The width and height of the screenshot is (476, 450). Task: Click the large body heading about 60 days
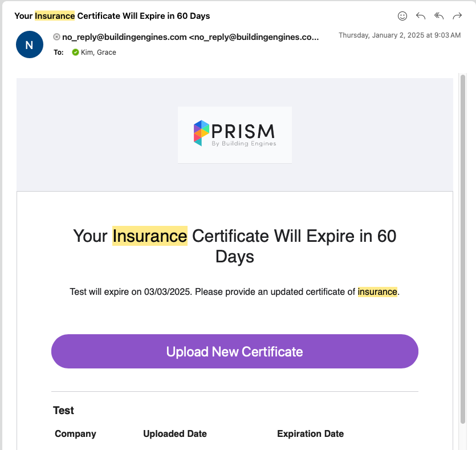point(234,246)
